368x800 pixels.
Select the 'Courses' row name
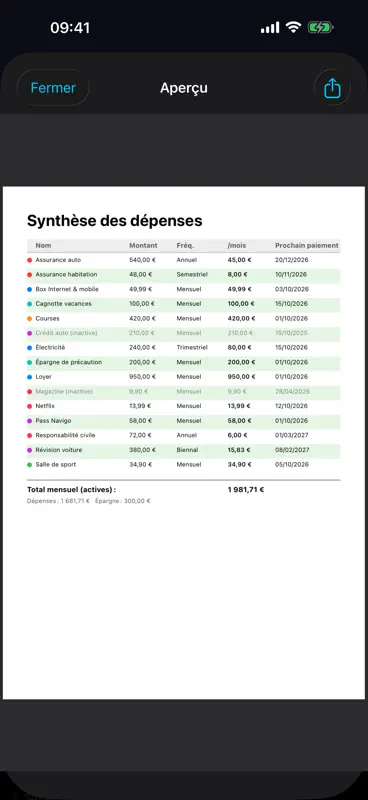pos(47,318)
